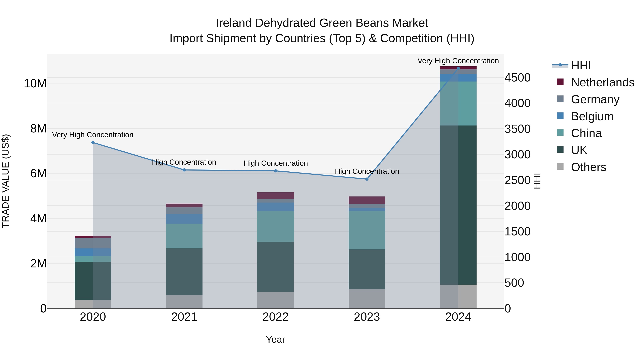Select the China segment of 2021 bar

click(184, 236)
